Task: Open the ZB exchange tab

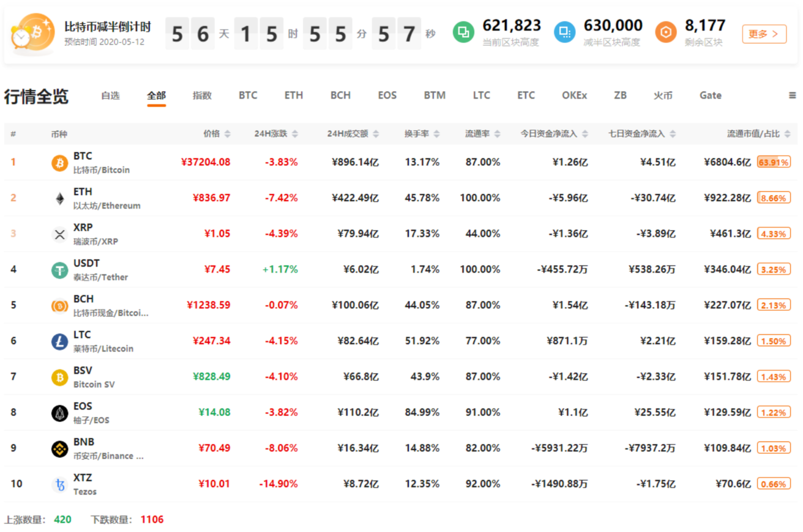Action: click(620, 95)
